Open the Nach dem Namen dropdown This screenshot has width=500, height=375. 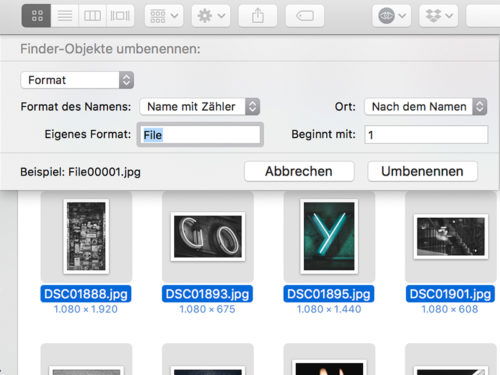click(426, 107)
